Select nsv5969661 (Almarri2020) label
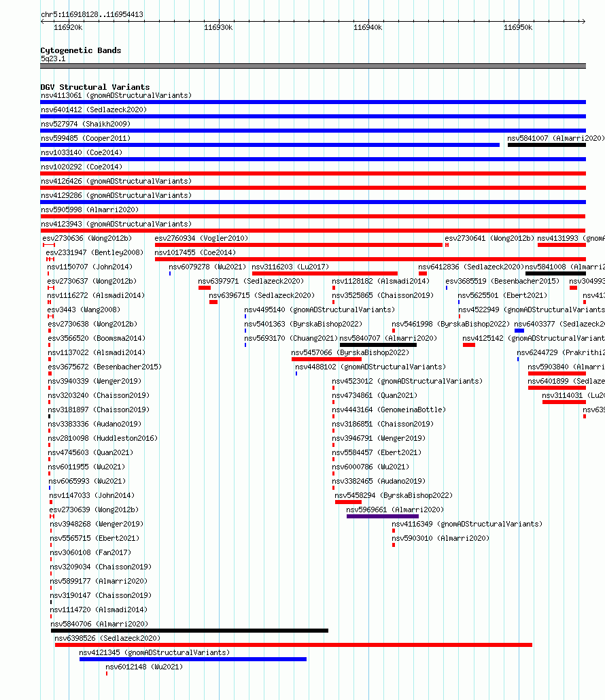Image resolution: width=605 pixels, height=700 pixels. point(395,510)
